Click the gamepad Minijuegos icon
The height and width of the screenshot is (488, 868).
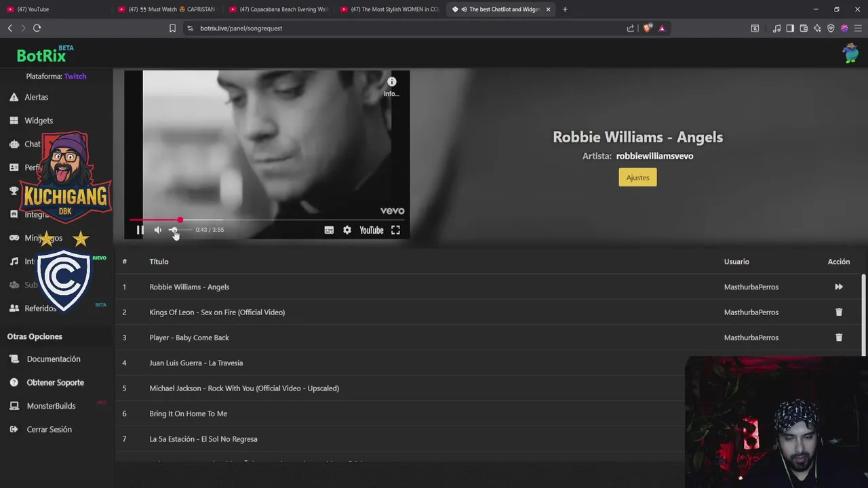click(x=14, y=238)
